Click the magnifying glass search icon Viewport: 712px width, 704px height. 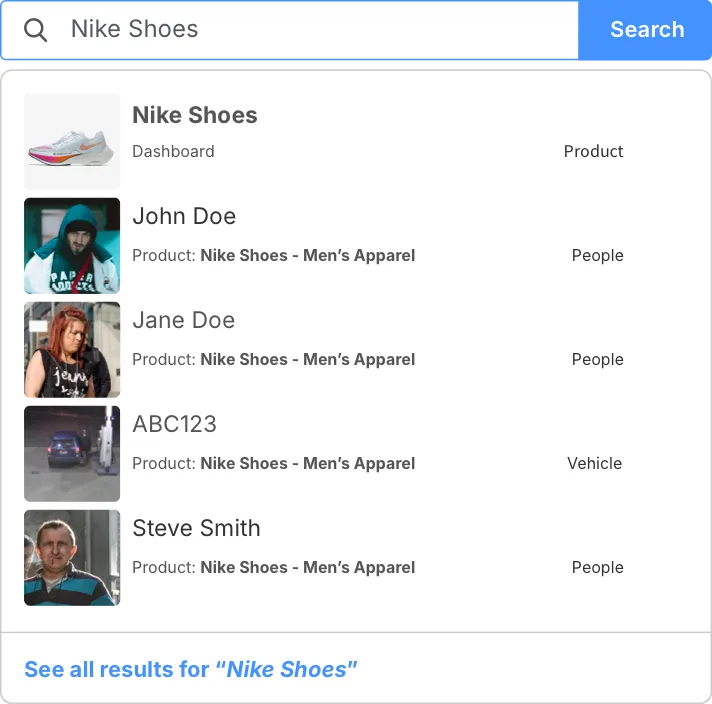(35, 30)
